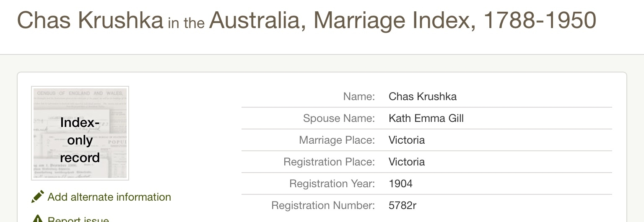Click the words "in the" in the heading
Screen dimensions: 644x222
pos(186,23)
